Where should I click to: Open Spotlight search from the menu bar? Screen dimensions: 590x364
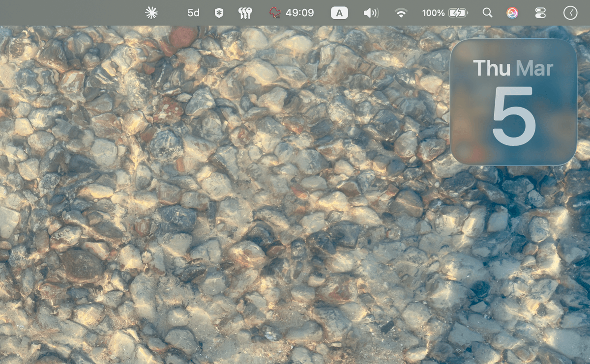tap(487, 13)
